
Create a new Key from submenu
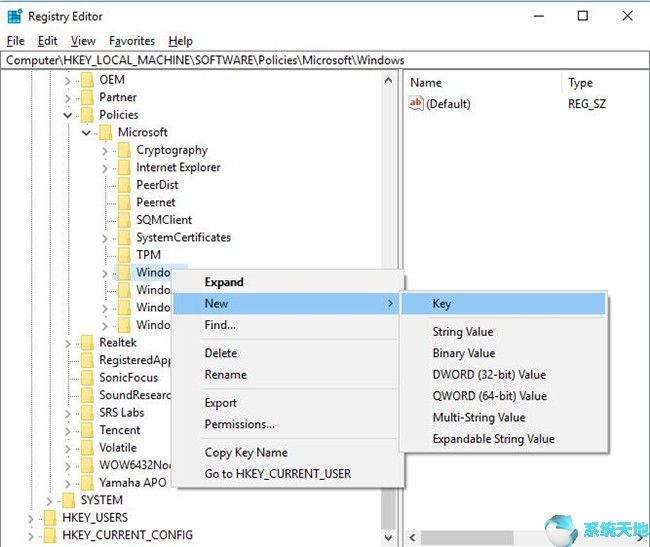coord(503,303)
